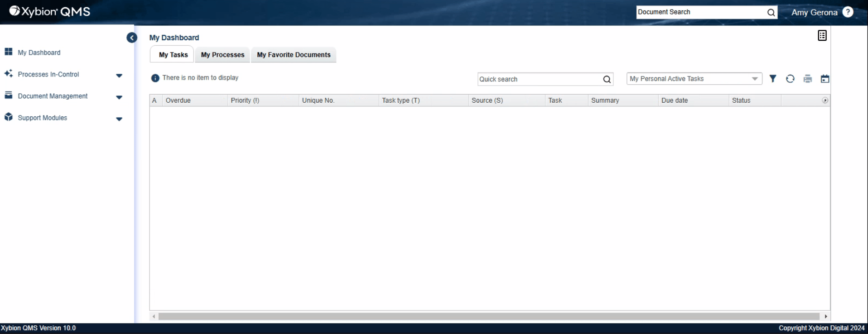The width and height of the screenshot is (868, 334).
Task: Sort by Due date column header
Action: point(694,100)
